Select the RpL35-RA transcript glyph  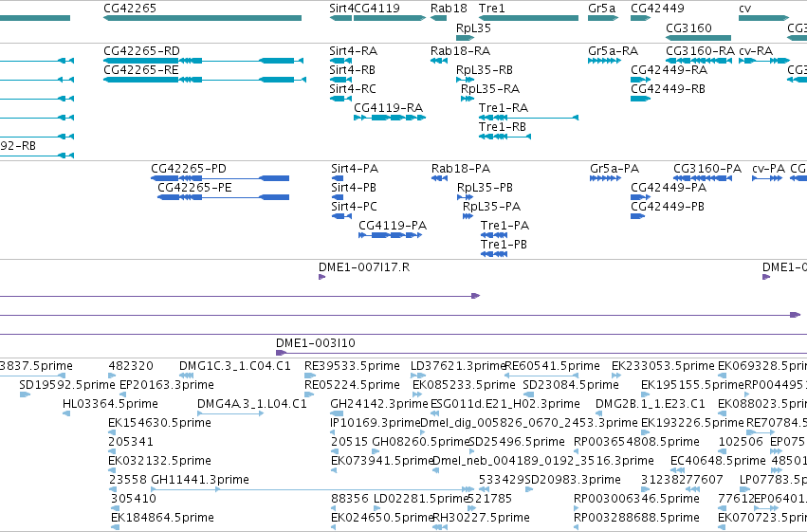click(468, 99)
